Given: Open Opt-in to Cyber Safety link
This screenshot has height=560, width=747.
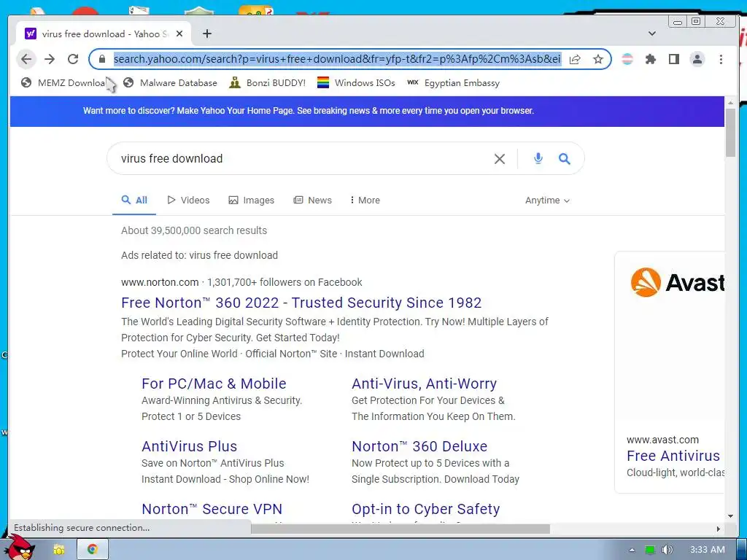Looking at the screenshot, I should (x=425, y=509).
